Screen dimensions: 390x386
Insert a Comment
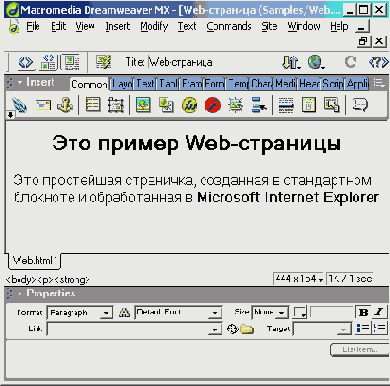360,105
